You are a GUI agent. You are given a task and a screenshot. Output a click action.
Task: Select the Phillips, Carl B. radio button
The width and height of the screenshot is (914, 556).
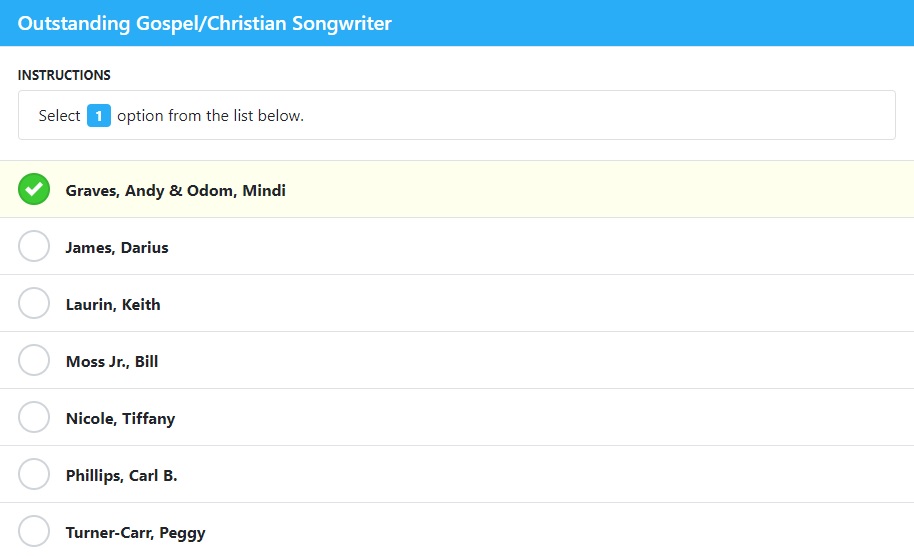(34, 474)
